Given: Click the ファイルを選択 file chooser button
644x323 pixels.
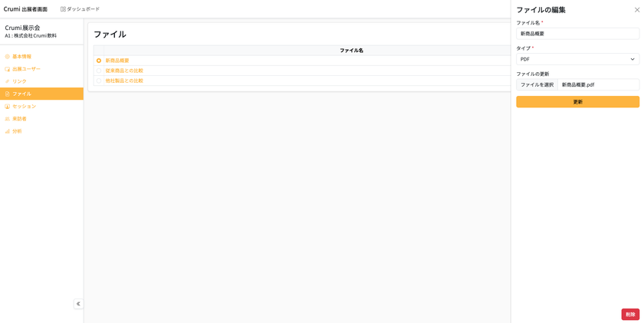Looking at the screenshot, I should click(537, 84).
